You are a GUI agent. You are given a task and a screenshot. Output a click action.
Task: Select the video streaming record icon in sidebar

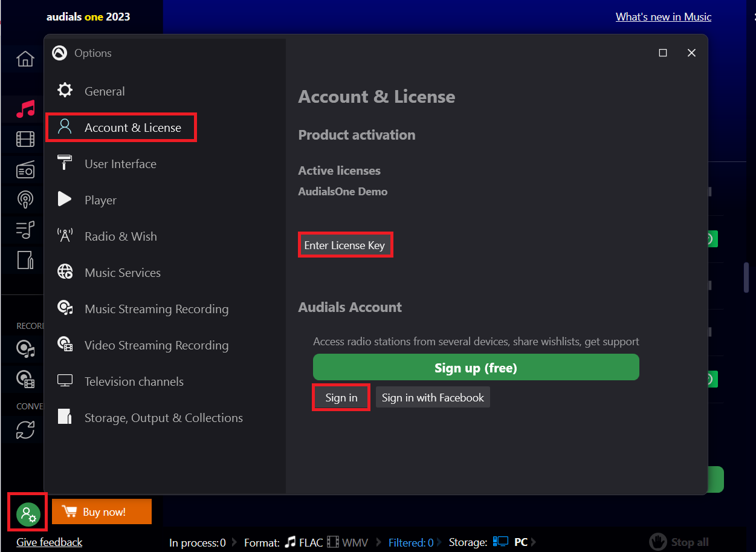(25, 379)
